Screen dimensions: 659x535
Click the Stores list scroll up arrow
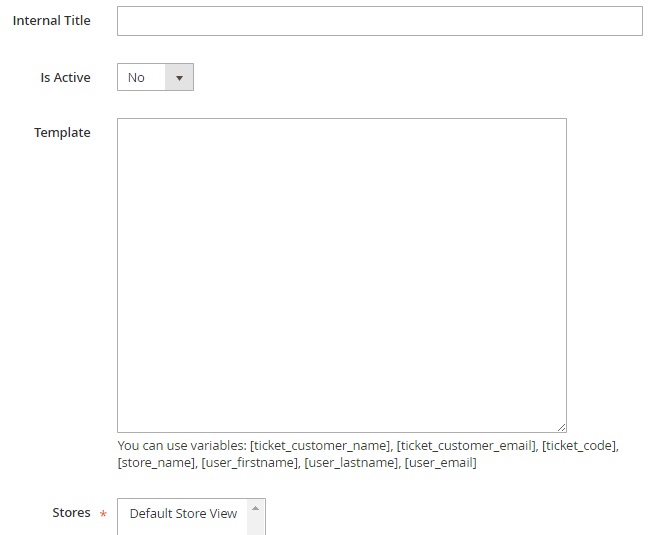coord(255,509)
